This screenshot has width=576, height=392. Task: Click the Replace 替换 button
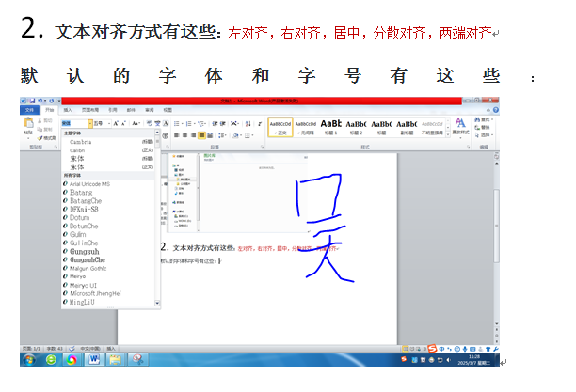point(482,127)
